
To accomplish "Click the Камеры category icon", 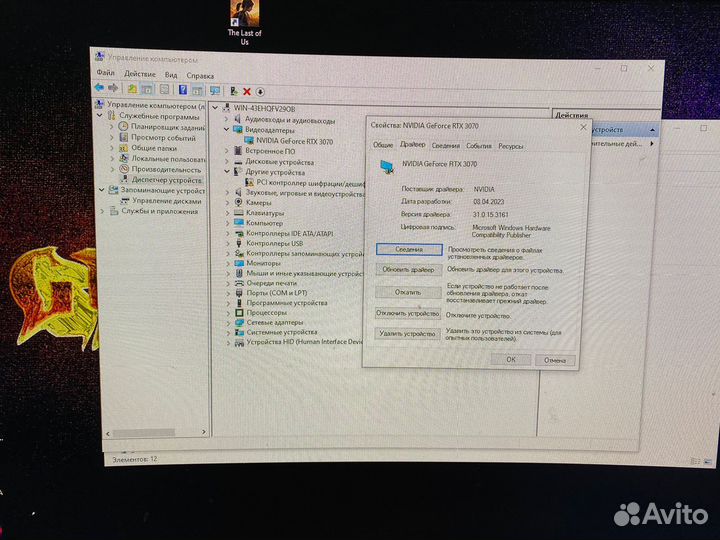I will tap(238, 202).
